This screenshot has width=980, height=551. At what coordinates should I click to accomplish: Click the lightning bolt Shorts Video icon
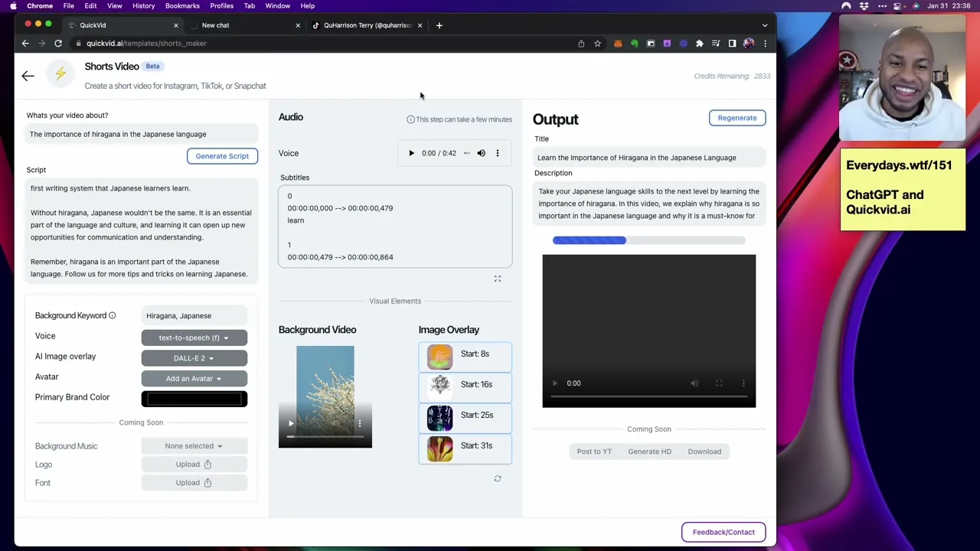[x=60, y=73]
